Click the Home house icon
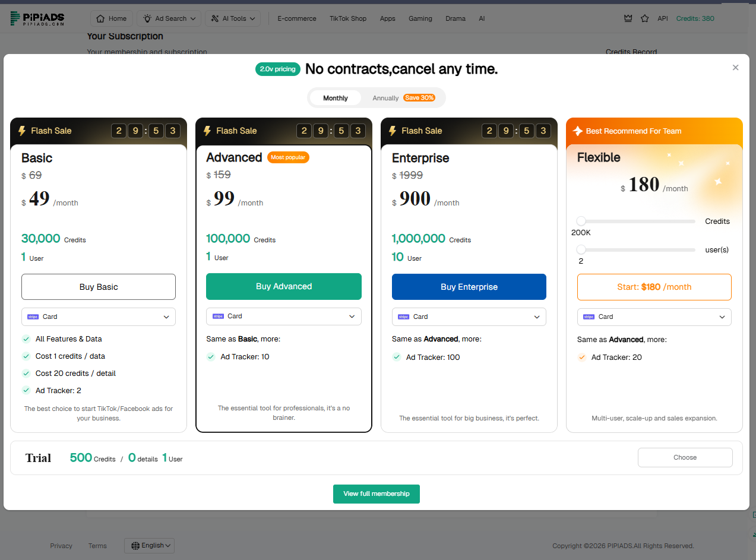 coord(101,18)
